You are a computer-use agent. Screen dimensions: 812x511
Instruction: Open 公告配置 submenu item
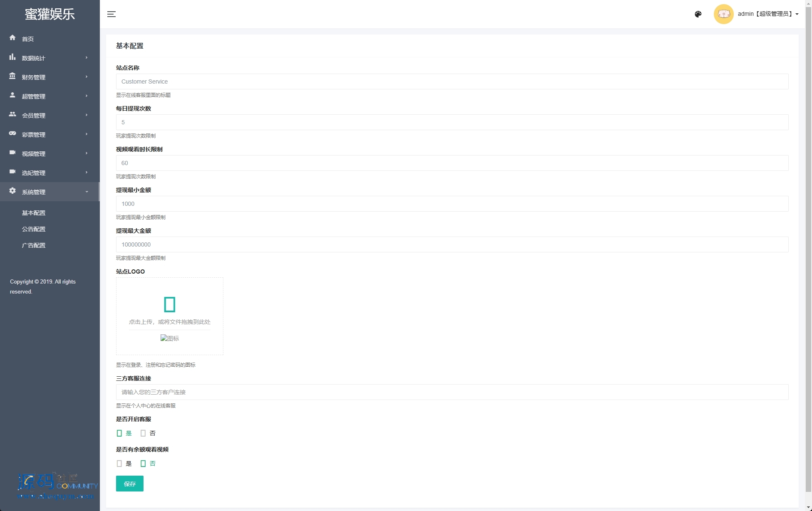point(34,229)
